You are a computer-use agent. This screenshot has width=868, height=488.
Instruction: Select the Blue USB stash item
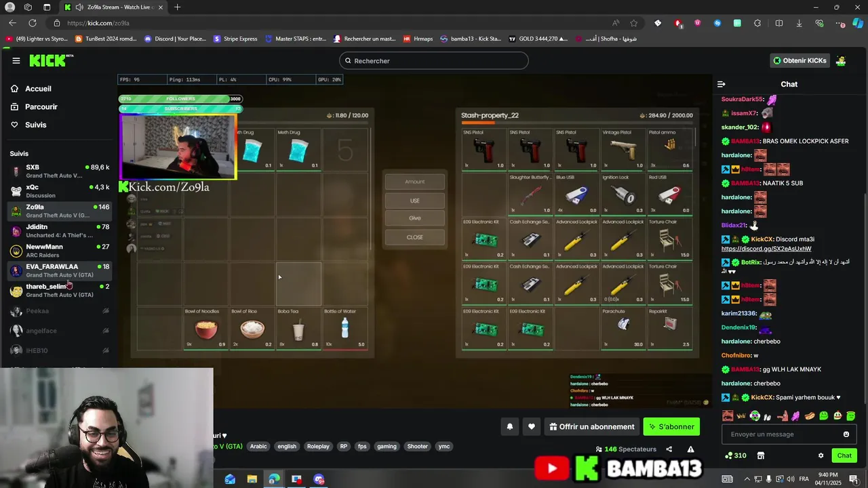[x=576, y=194]
